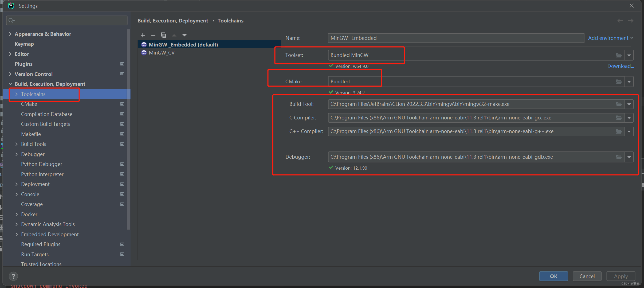The image size is (644, 288).
Task: Open Python Debugger settings page
Action: (x=42, y=164)
